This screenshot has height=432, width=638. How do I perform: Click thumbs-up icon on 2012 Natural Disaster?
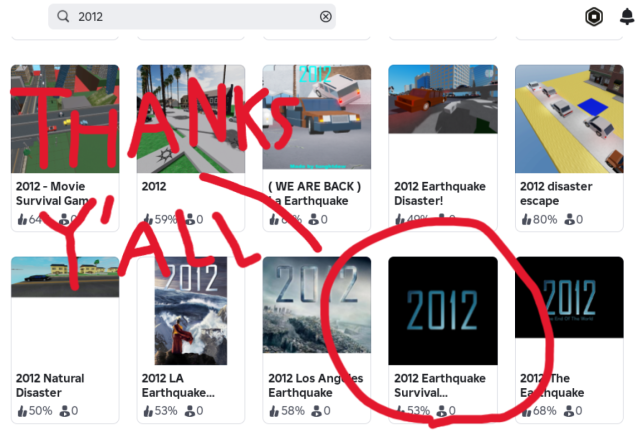pos(22,411)
